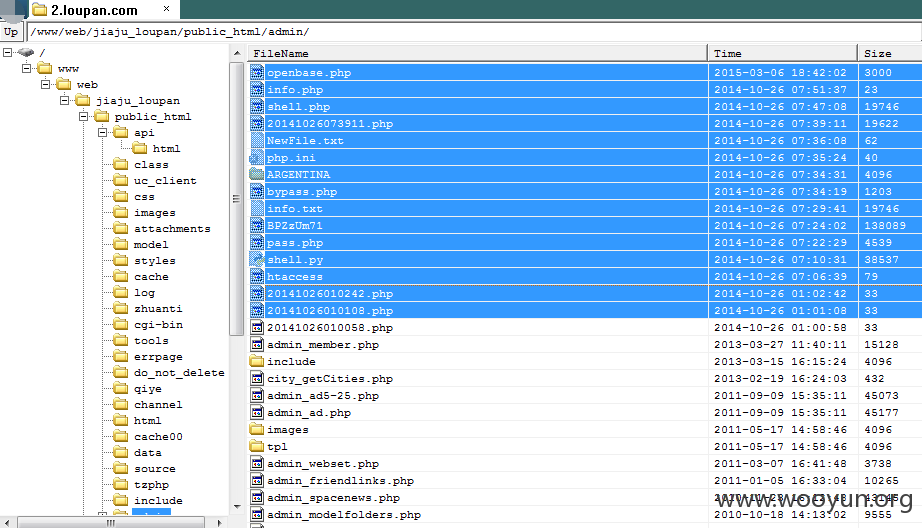Select file 20141026010058.php
Viewport: 922px width, 528px height.
pos(330,328)
